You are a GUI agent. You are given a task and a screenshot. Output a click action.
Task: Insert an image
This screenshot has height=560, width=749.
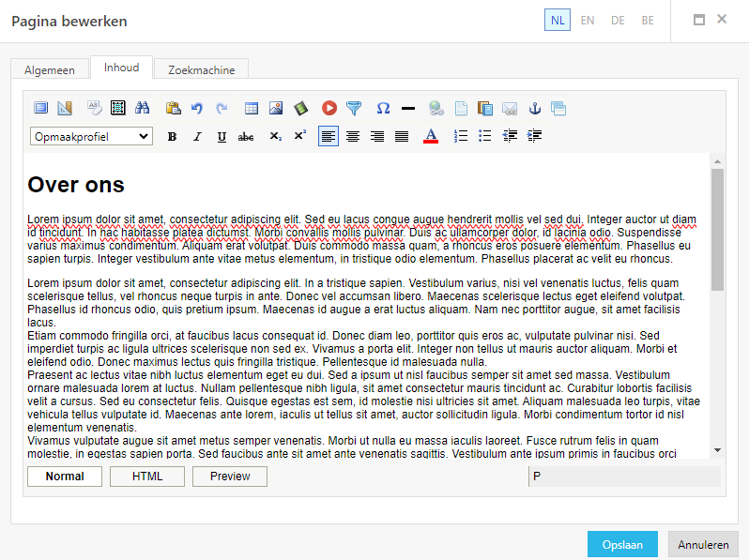pos(276,108)
